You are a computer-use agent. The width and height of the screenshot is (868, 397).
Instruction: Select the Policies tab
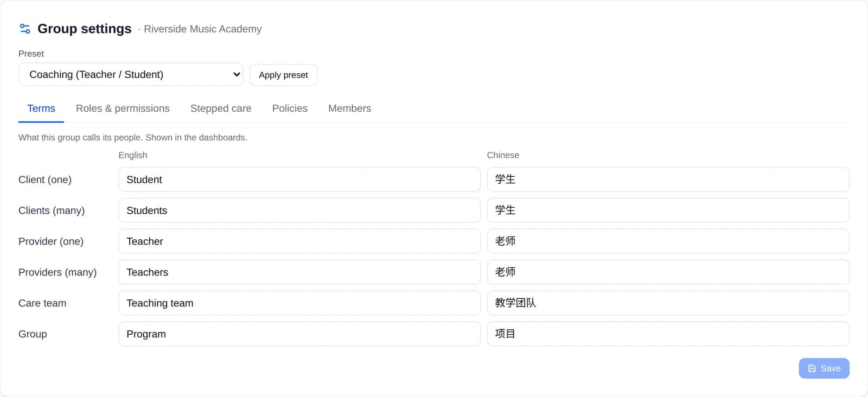click(290, 108)
